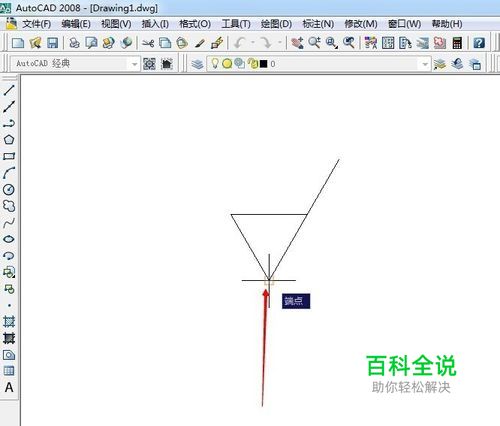The width and height of the screenshot is (500, 426).
Task: Toggle layer 0 on/off lightbulb
Action: [x=215, y=63]
